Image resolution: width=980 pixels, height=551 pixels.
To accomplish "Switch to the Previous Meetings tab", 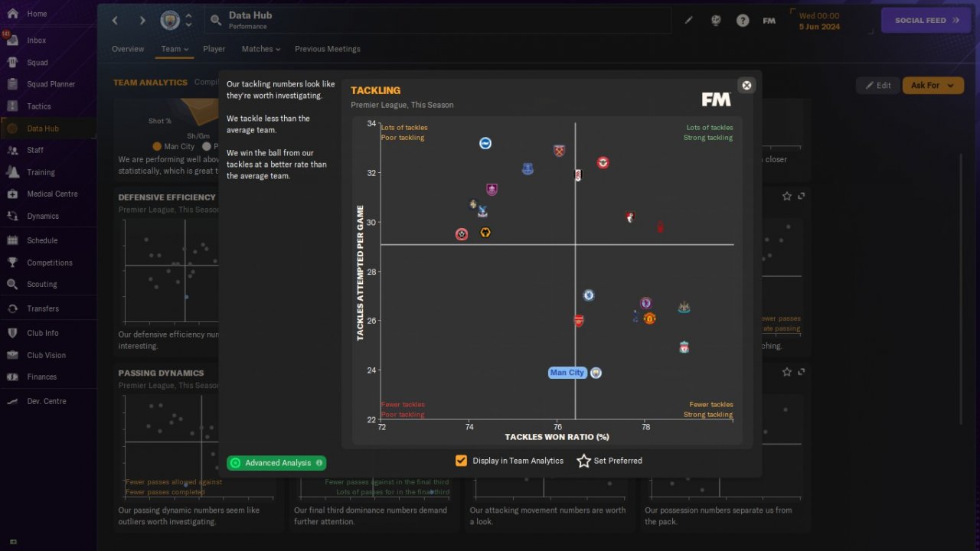I will pos(328,49).
